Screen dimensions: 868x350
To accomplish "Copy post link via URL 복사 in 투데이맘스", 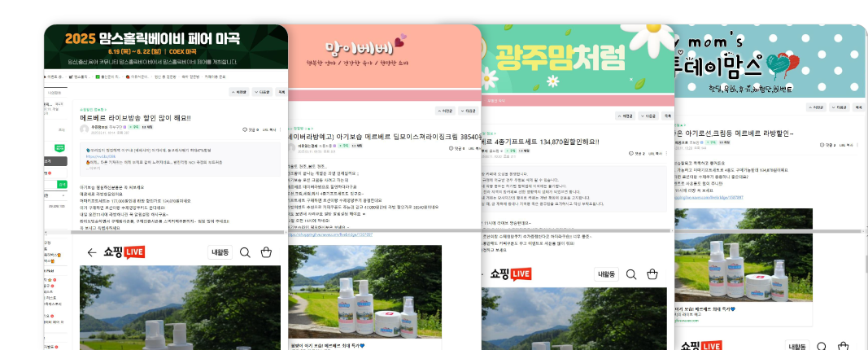I will point(846,145).
